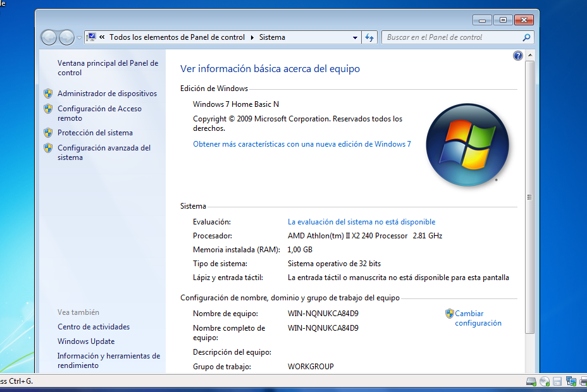Click the vertical scrollbar thumb
Viewport: 587px width, 392px height.
pos(529,197)
